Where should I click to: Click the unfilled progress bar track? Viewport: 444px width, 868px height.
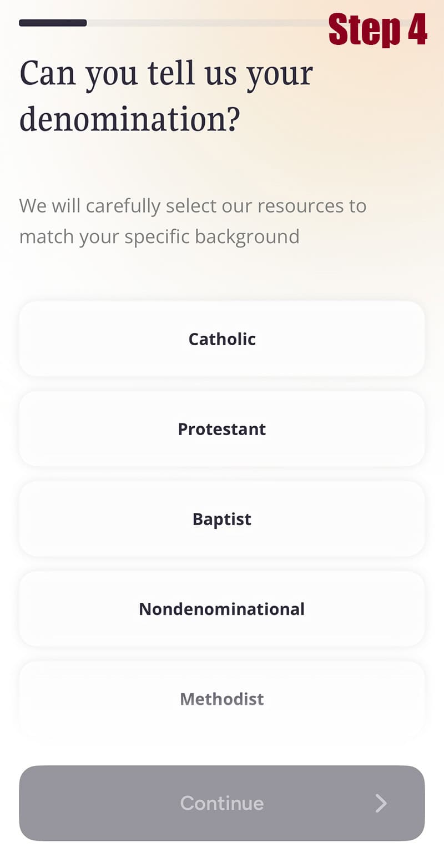tap(205, 23)
